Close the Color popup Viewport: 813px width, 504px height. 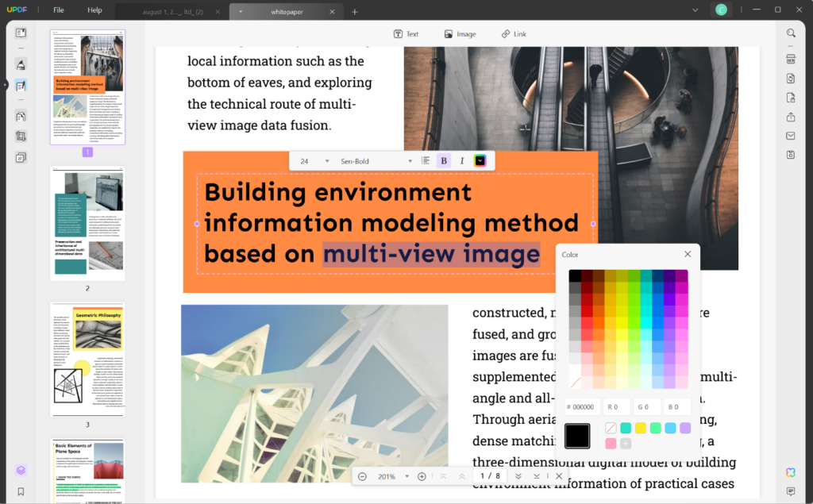pyautogui.click(x=688, y=254)
